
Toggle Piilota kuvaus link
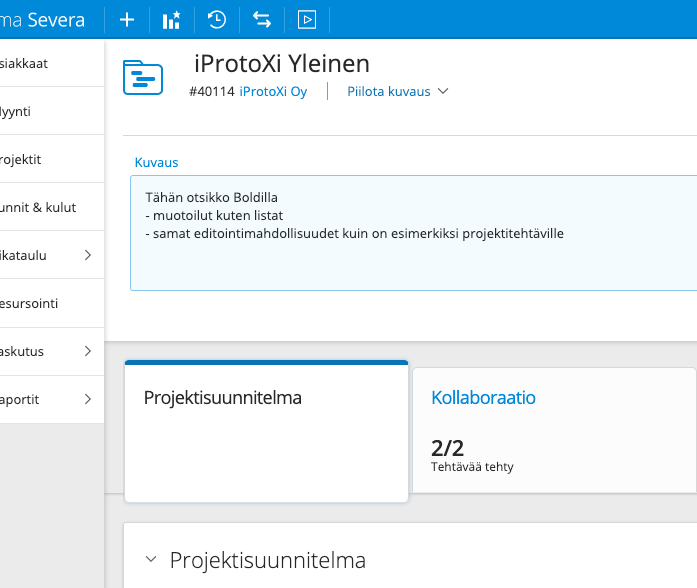[389, 91]
